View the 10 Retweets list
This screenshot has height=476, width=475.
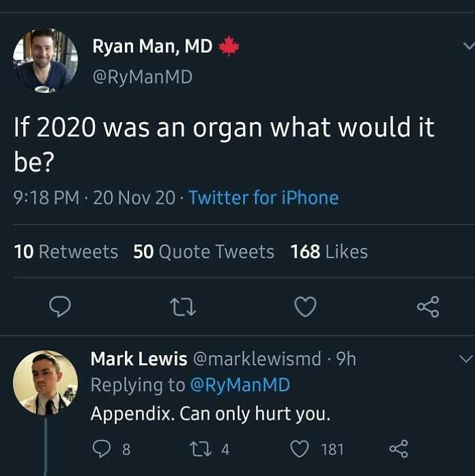pyautogui.click(x=66, y=252)
